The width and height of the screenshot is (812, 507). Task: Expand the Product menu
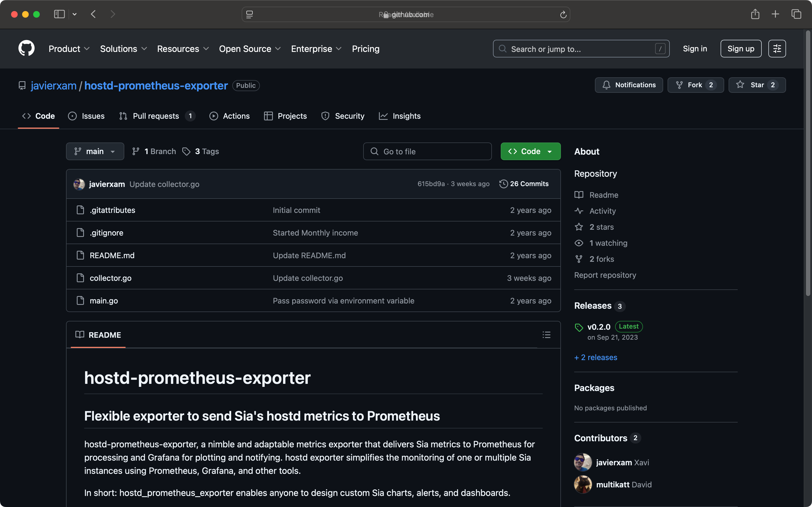69,49
